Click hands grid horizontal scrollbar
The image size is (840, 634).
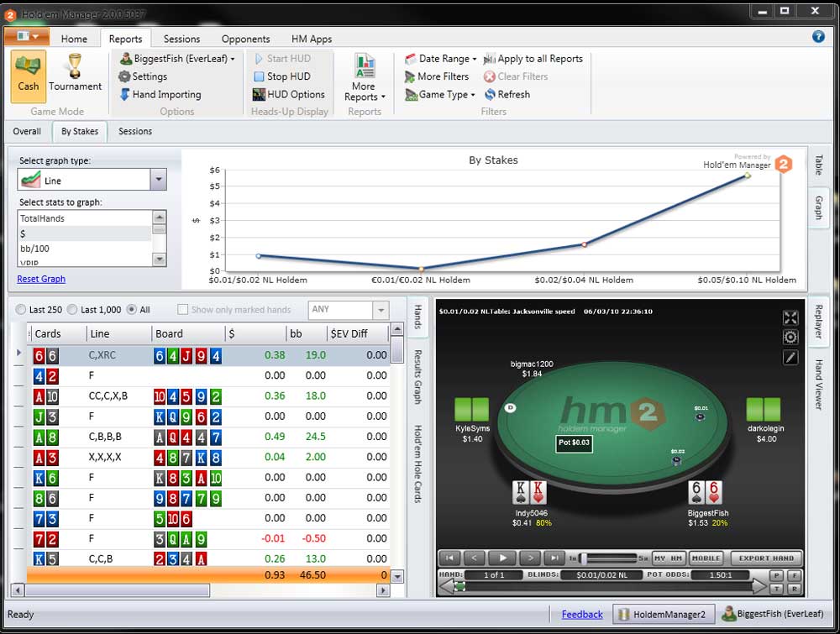(x=118, y=590)
